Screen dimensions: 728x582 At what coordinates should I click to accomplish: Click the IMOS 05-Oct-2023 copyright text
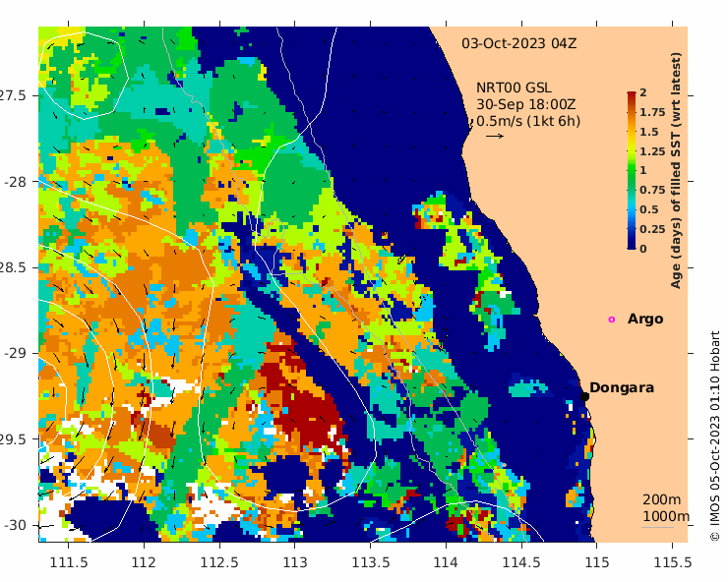715,436
